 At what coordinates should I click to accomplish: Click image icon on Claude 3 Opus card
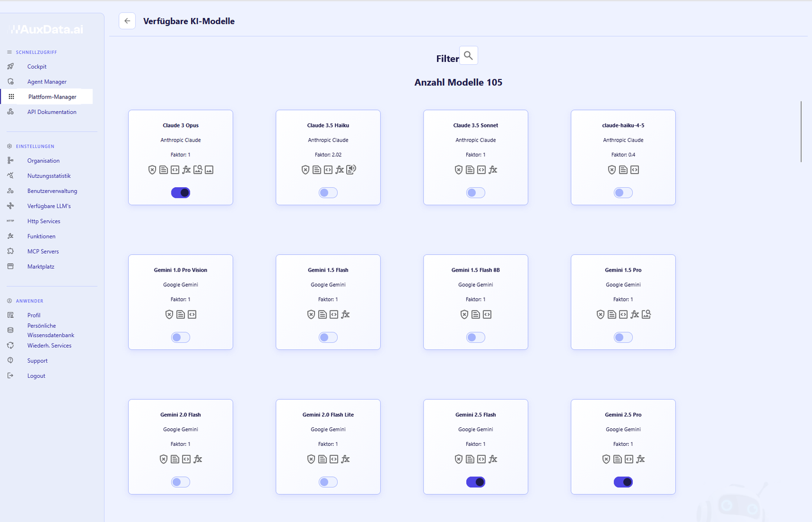coord(209,170)
